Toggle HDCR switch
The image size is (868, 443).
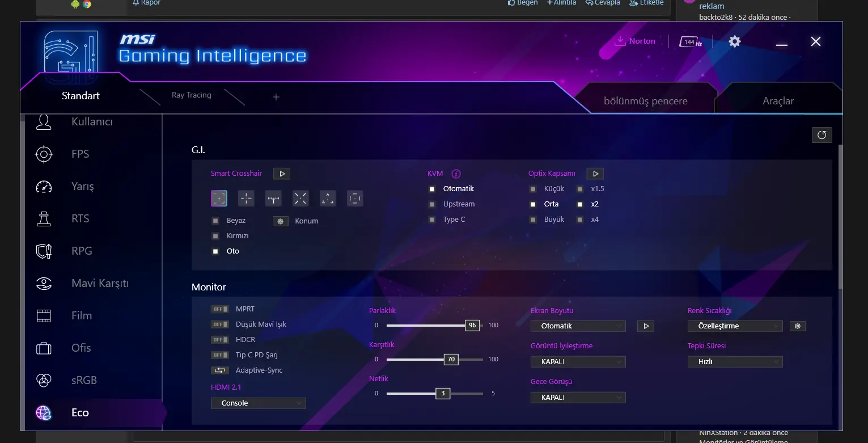tap(219, 340)
